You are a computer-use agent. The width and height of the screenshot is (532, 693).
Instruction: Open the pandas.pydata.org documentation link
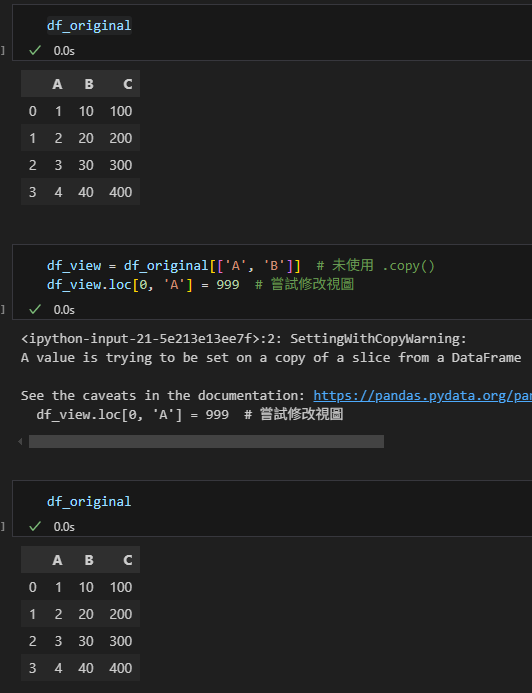[422, 396]
